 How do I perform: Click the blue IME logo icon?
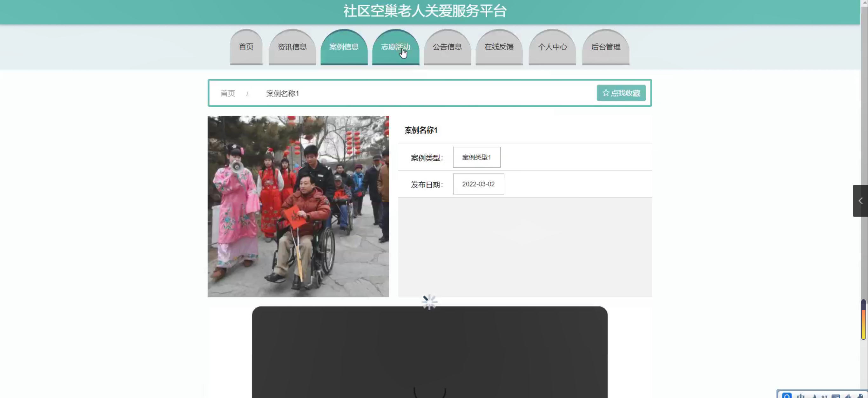[x=787, y=396]
